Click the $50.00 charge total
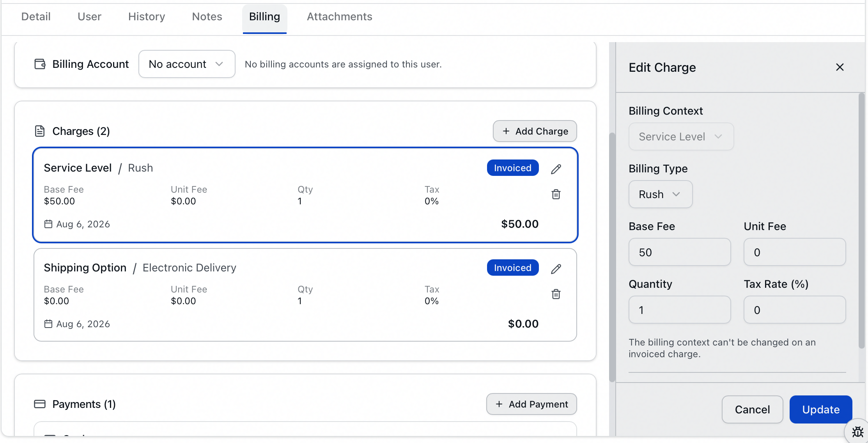Image resolution: width=868 pixels, height=443 pixels. tap(520, 224)
